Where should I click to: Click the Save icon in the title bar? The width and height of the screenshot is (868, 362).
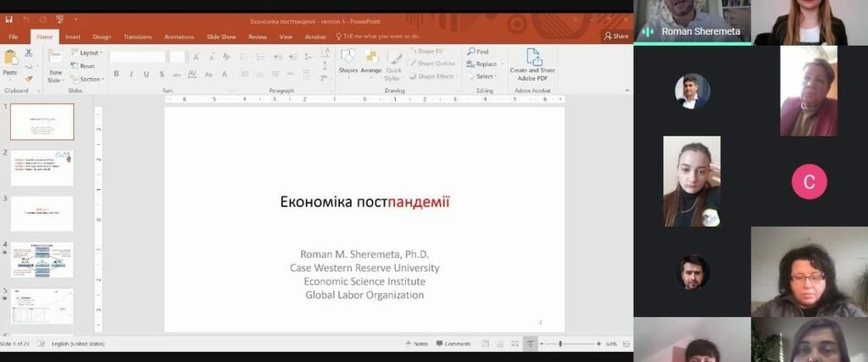coord(8,19)
